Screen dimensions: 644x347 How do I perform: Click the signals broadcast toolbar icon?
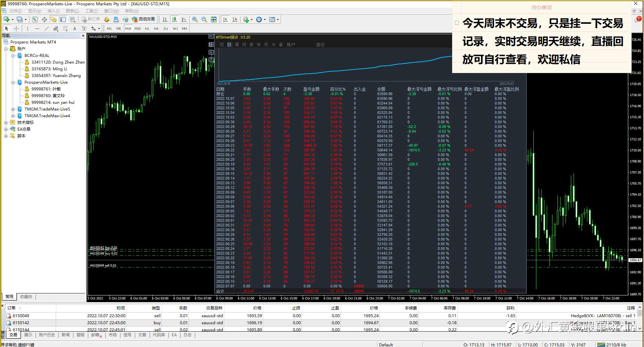[125, 19]
